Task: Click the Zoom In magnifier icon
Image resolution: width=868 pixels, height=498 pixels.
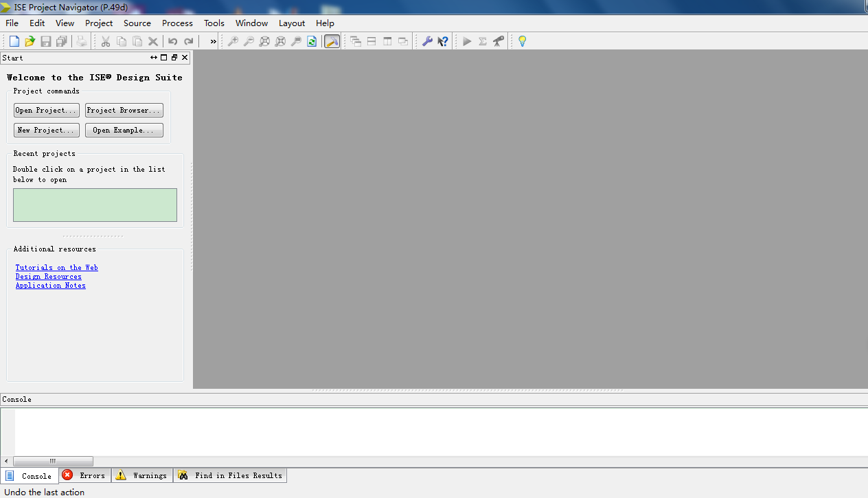Action: [233, 41]
